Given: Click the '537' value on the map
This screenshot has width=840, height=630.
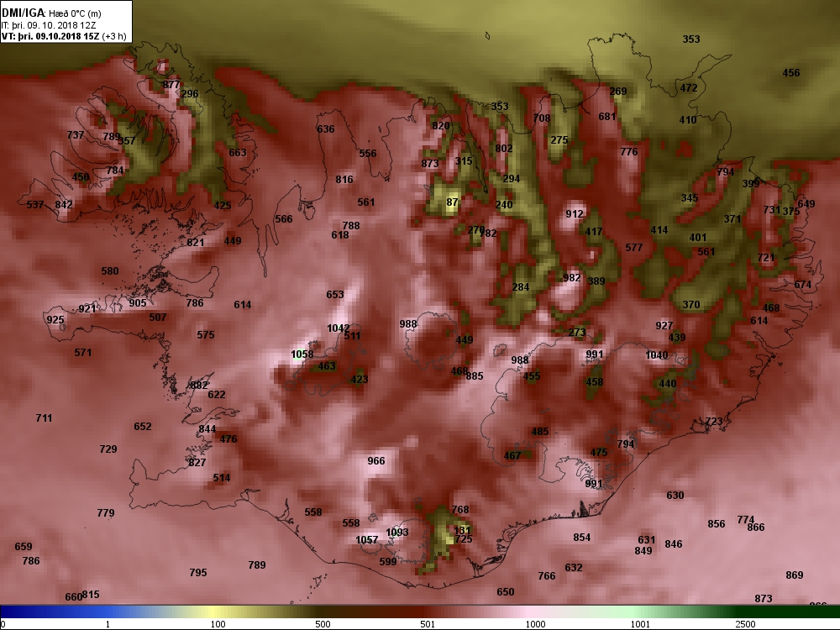Looking at the screenshot, I should 34,205.
